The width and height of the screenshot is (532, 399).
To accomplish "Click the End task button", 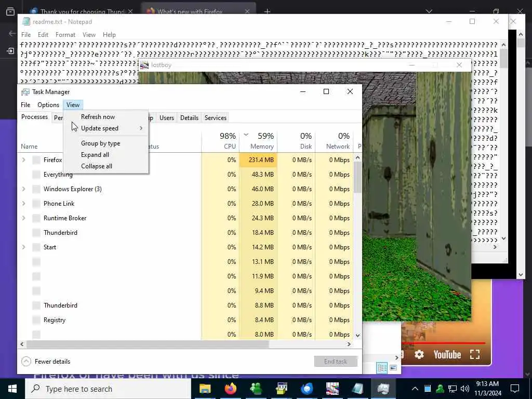I will [x=336, y=362].
